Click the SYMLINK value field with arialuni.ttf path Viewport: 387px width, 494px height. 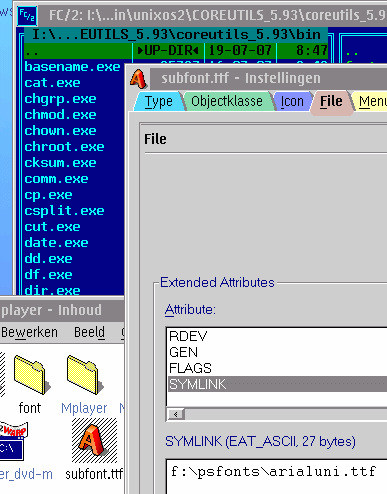(x=276, y=477)
